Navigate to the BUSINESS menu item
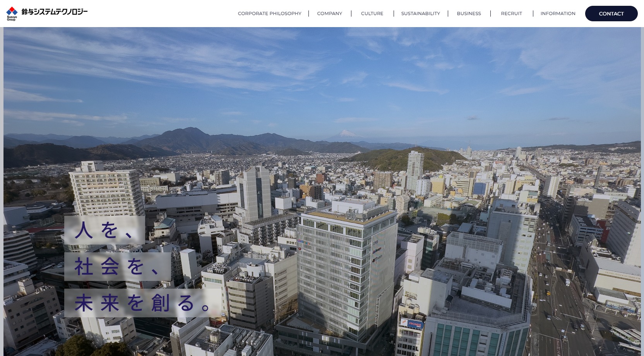Viewport: 644px width, 356px height. coord(469,14)
